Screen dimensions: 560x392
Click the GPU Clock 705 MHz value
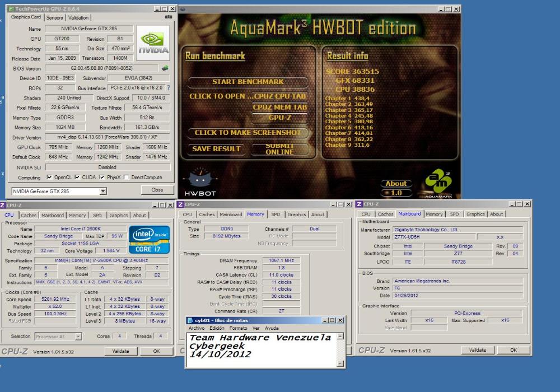click(x=58, y=147)
